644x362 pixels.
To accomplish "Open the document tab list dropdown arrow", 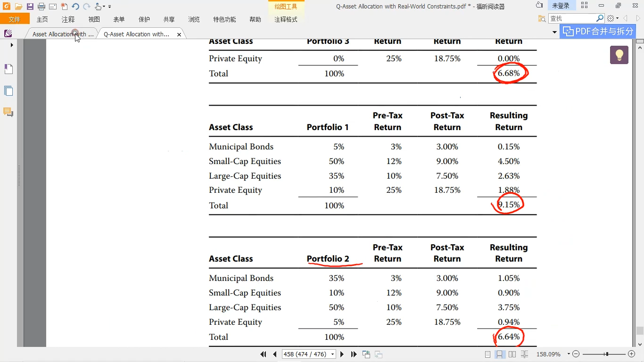I will click(x=554, y=32).
